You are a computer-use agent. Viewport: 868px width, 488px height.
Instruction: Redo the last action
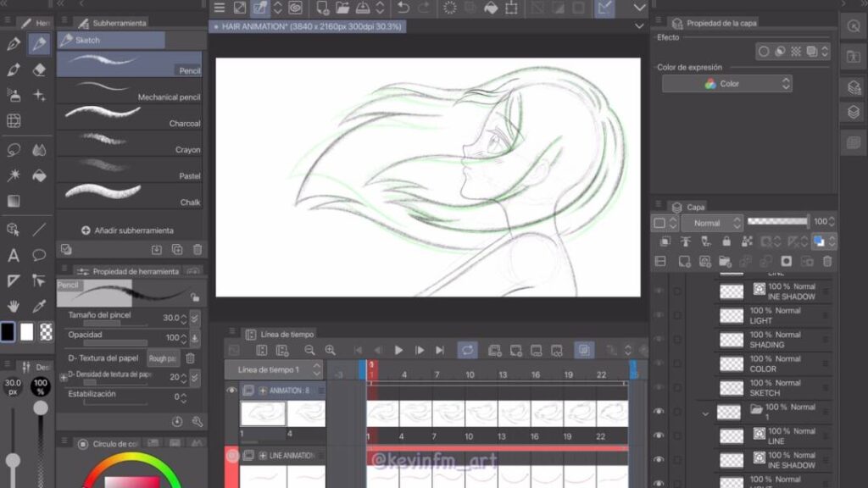(424, 8)
